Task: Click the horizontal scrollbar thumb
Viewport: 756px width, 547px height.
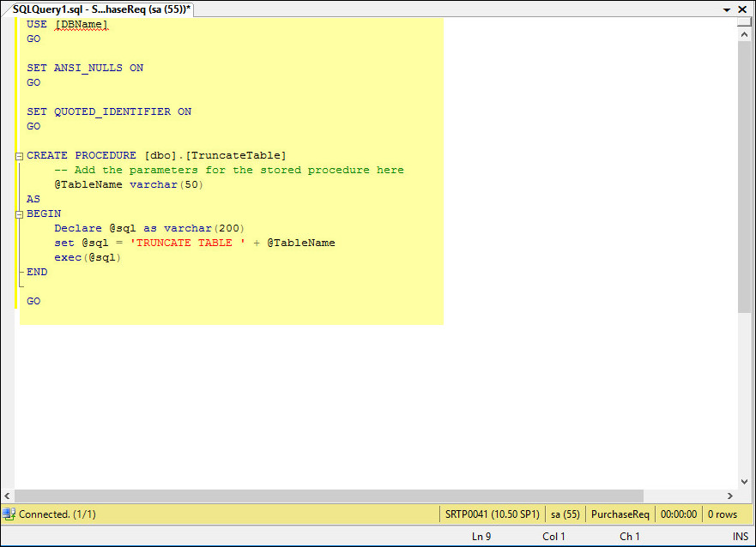Action: 329,496
